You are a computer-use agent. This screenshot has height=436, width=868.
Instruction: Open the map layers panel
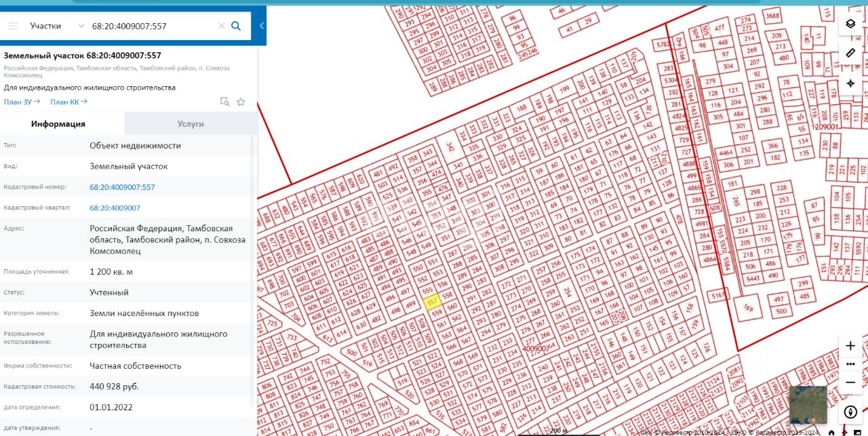[850, 24]
